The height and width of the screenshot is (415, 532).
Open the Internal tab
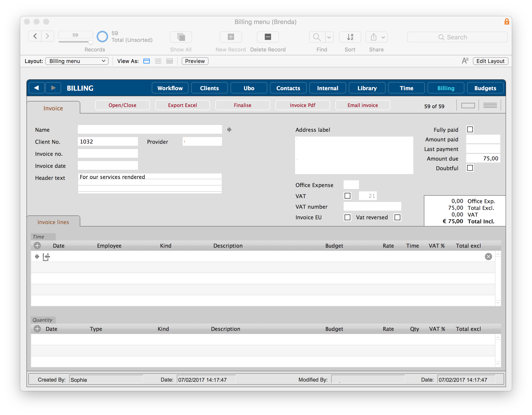coord(327,88)
